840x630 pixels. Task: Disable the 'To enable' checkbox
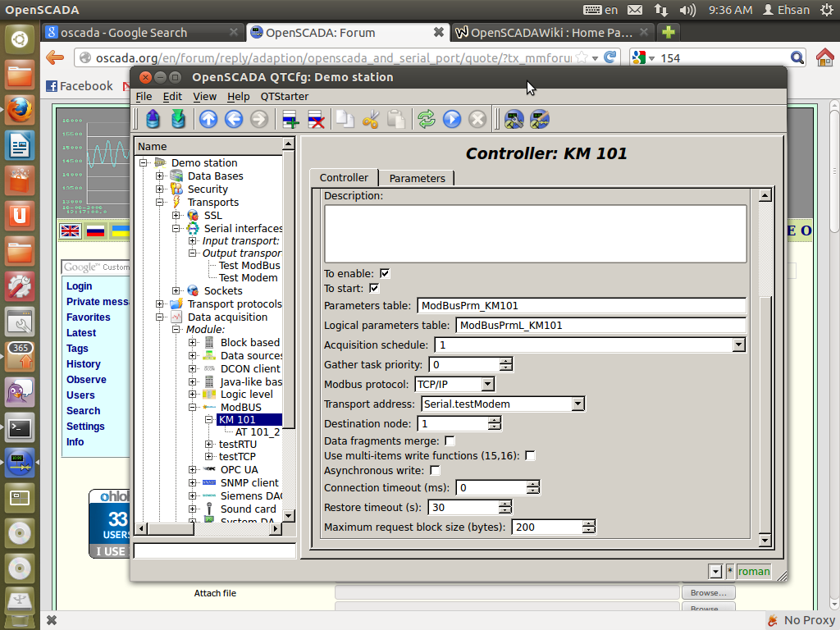[x=385, y=273]
